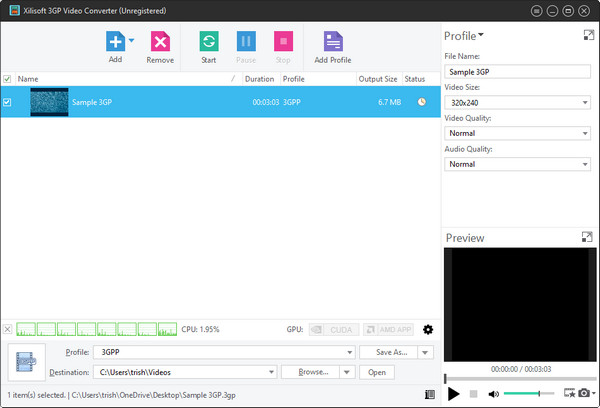Click the Pause toolbar icon
Screen dimensions: 600x408
pos(246,41)
